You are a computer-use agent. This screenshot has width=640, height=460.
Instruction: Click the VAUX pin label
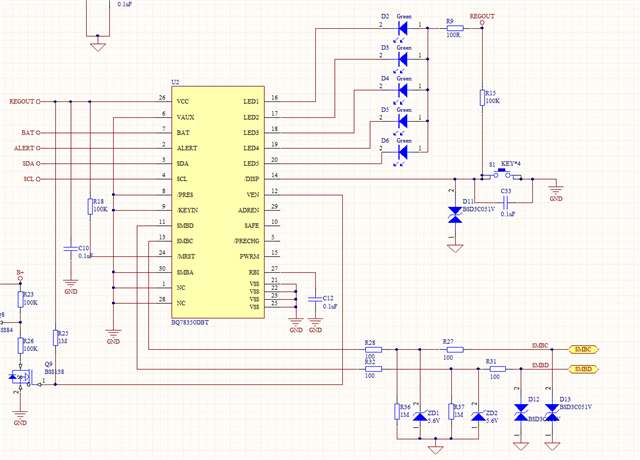[185, 117]
